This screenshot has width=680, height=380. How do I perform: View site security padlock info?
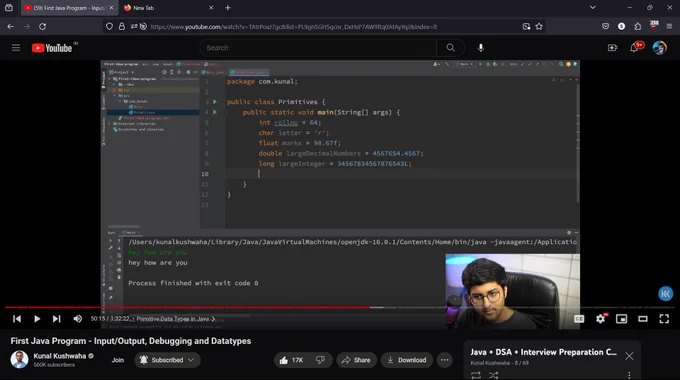pos(122,26)
